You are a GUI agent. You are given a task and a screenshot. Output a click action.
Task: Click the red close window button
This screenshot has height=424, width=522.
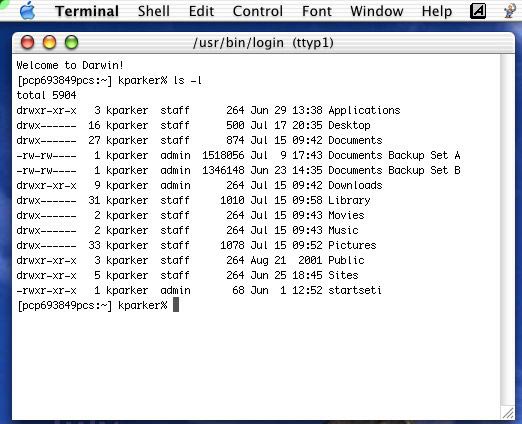point(28,43)
